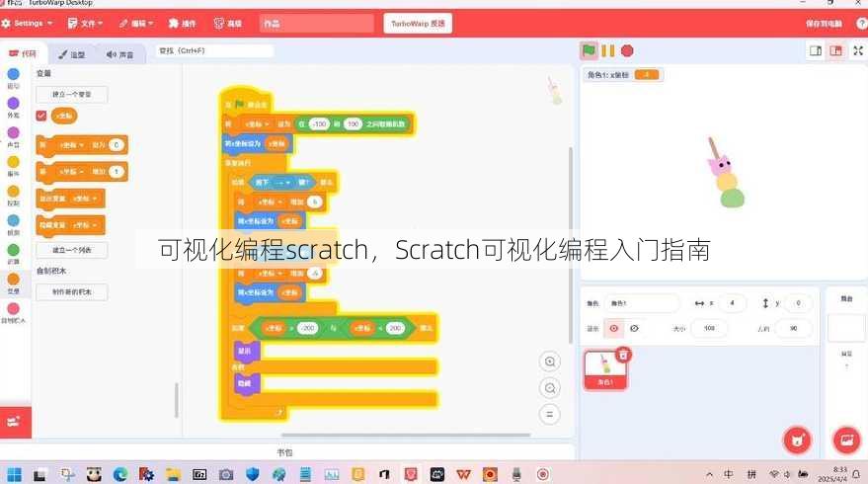Open the help question mark icon
Image resolution: width=868 pixels, height=484 pixels.
[x=862, y=24]
